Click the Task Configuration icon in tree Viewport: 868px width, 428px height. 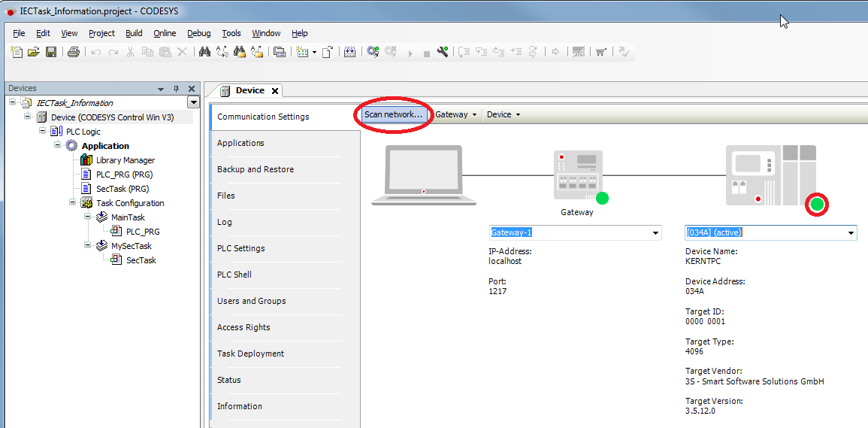[86, 203]
